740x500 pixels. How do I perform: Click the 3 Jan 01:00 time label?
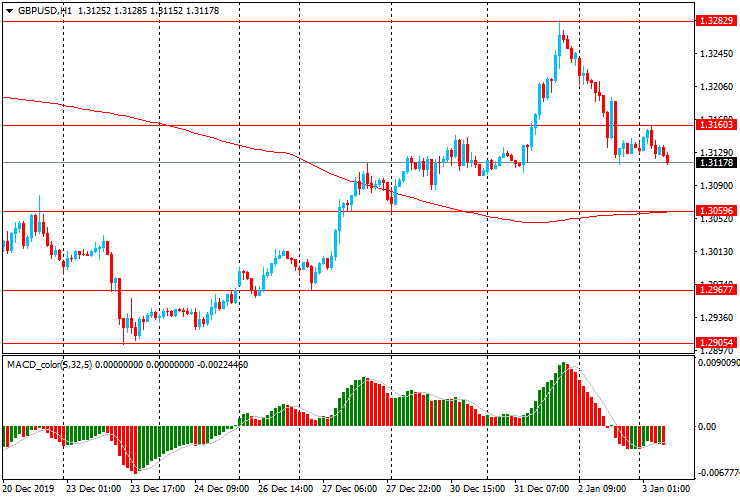(666, 488)
